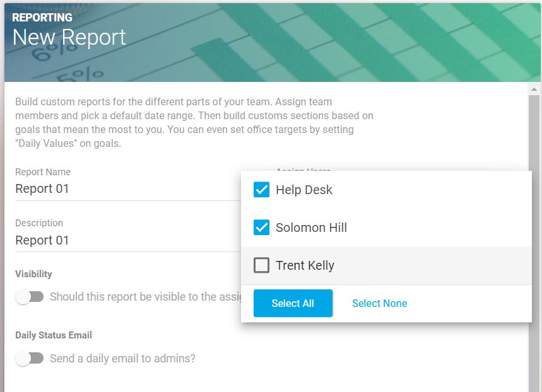Click the vertical scrollbar thumb
This screenshot has width=542, height=392.
point(534,243)
